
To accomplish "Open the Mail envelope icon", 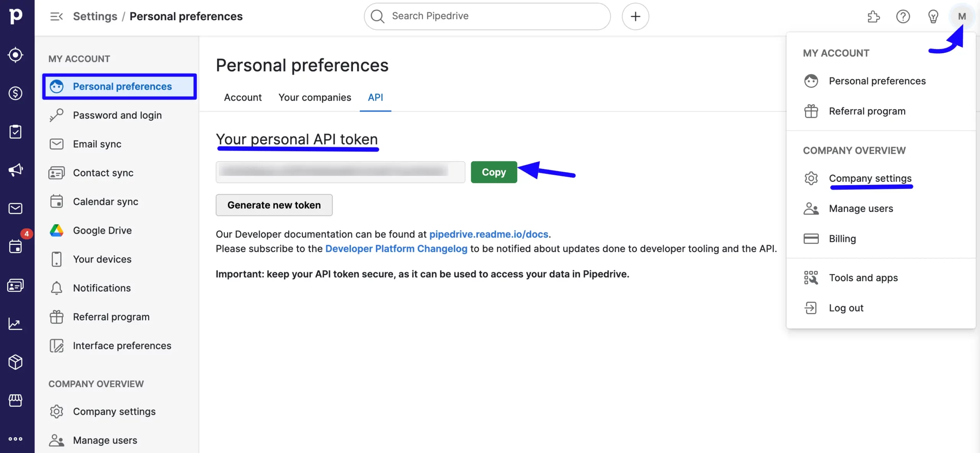I will pos(15,208).
